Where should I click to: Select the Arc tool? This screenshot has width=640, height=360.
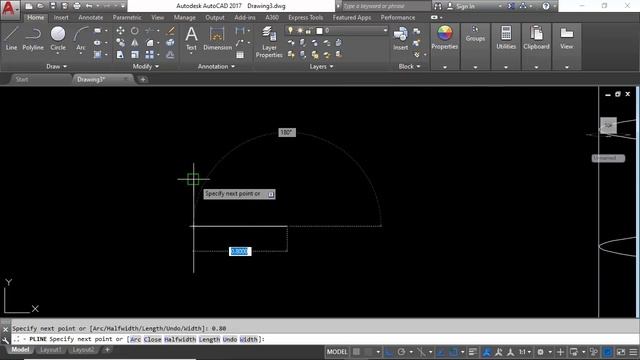tap(81, 39)
